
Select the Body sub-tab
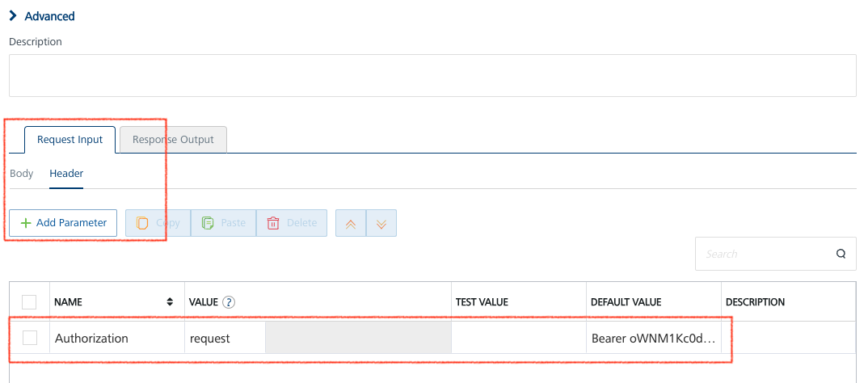pyautogui.click(x=22, y=173)
